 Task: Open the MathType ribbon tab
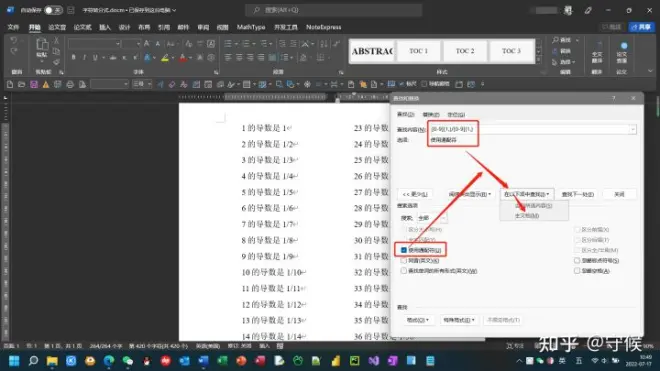point(251,27)
